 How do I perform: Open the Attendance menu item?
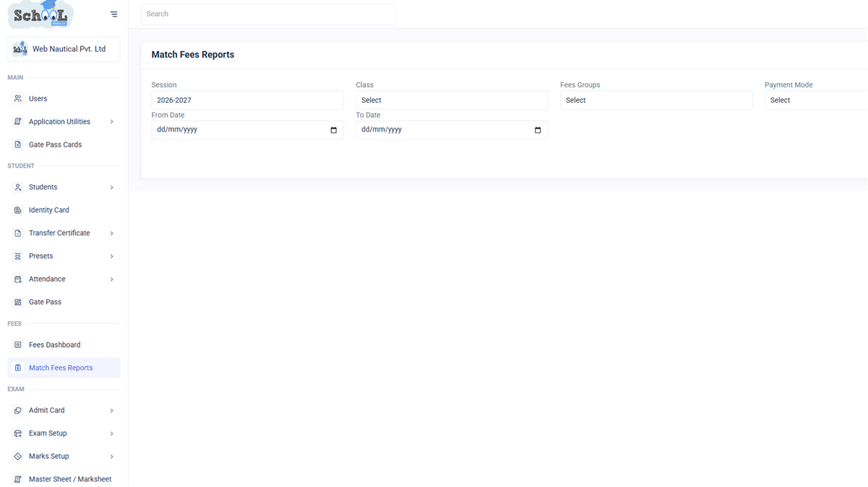64,279
